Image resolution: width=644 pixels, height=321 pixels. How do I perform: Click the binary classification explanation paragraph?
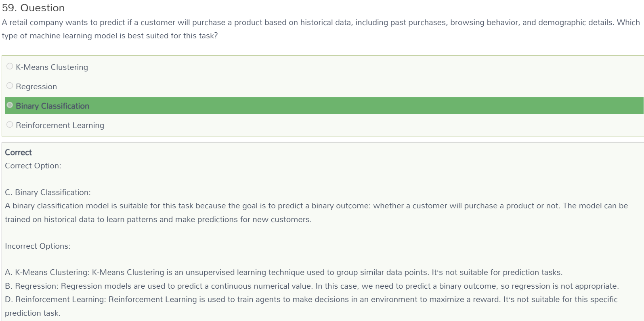coord(317,212)
